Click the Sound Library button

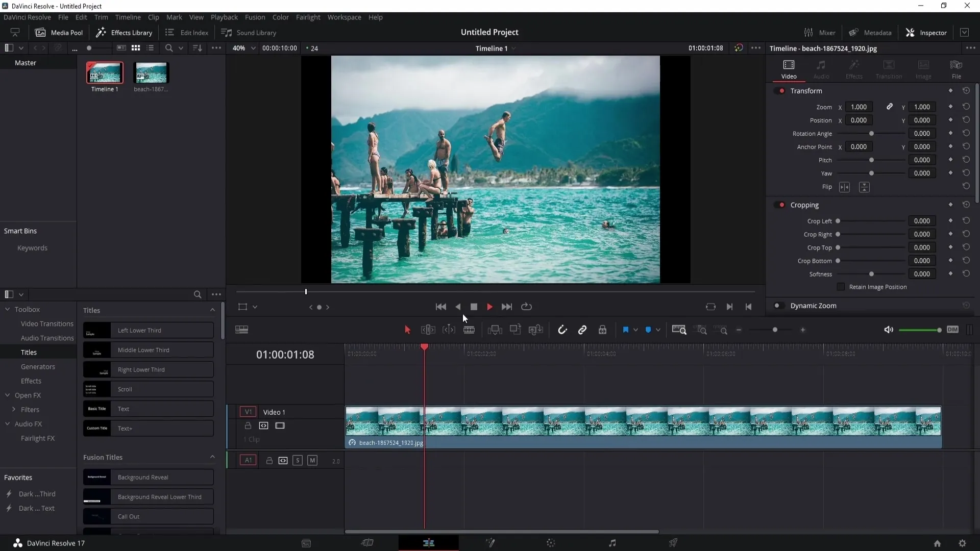coord(249,32)
